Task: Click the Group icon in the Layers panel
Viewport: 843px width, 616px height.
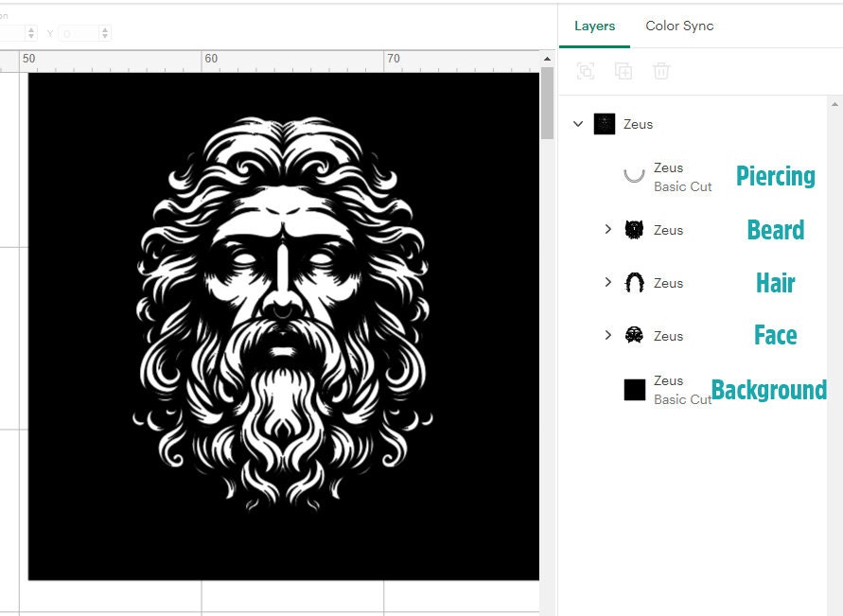Action: (587, 71)
